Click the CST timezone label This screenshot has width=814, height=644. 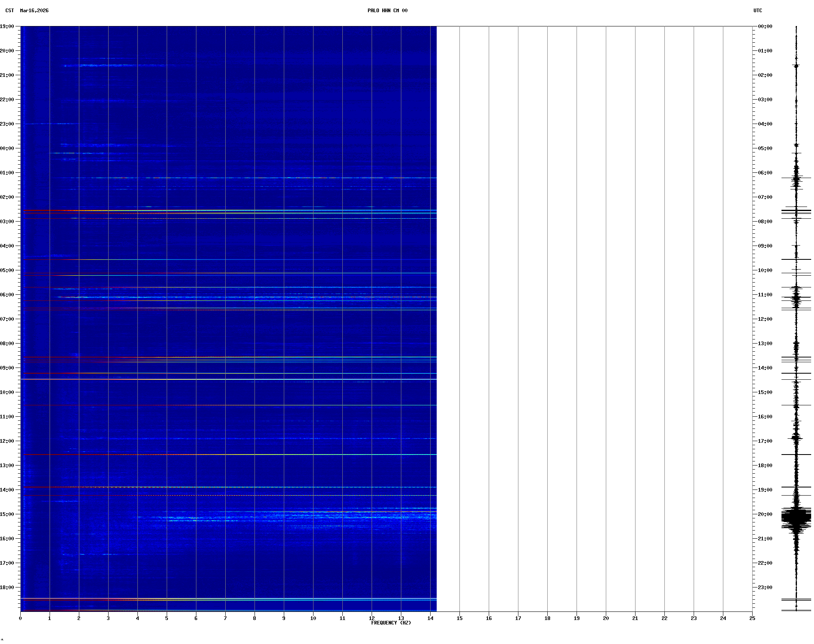9,11
